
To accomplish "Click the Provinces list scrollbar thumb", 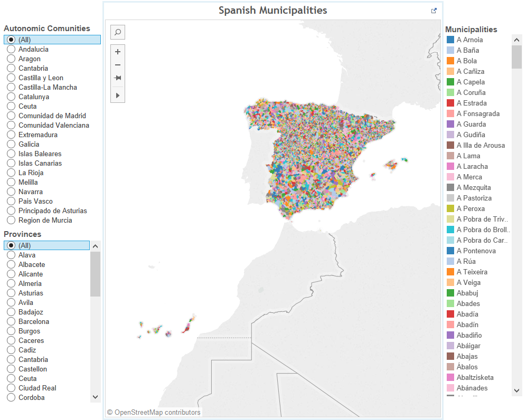I will pyautogui.click(x=96, y=274).
